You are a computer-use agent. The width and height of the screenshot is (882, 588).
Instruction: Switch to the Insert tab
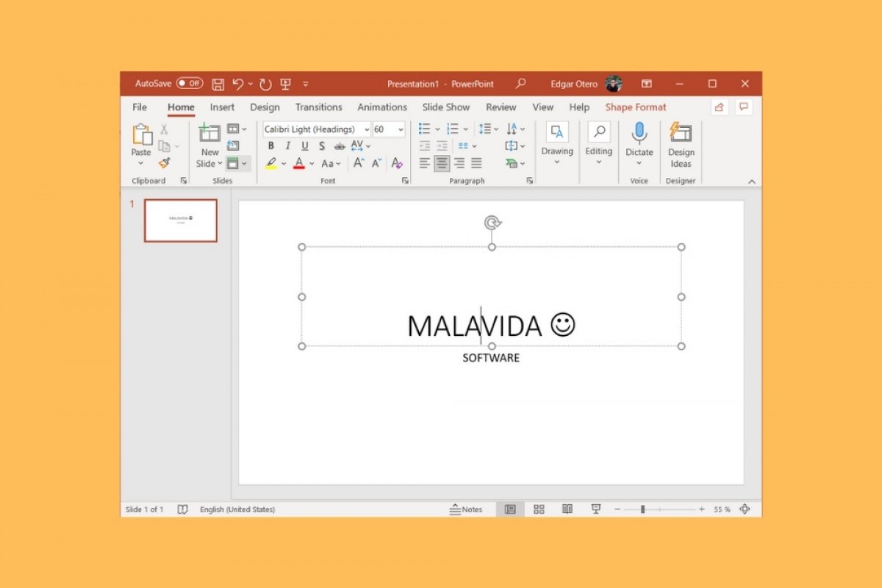point(223,107)
